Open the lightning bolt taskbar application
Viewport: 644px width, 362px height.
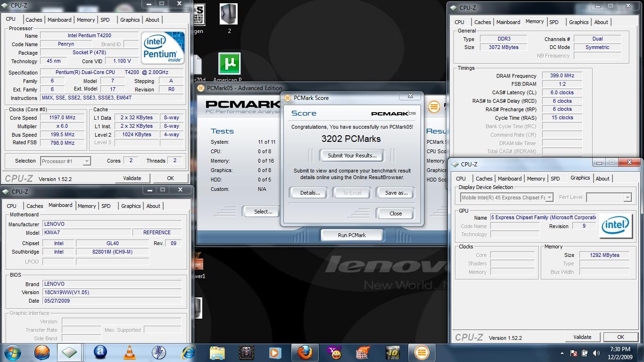point(159,352)
